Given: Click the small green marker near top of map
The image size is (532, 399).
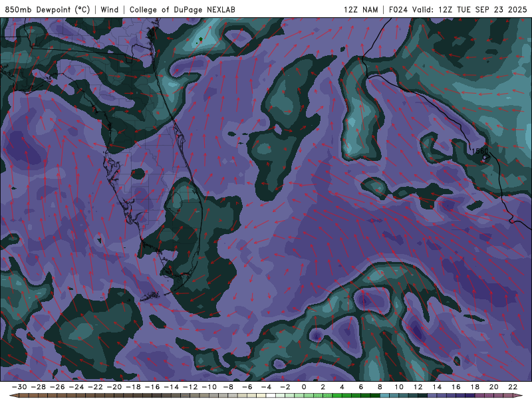Looking at the screenshot, I should coord(201,39).
